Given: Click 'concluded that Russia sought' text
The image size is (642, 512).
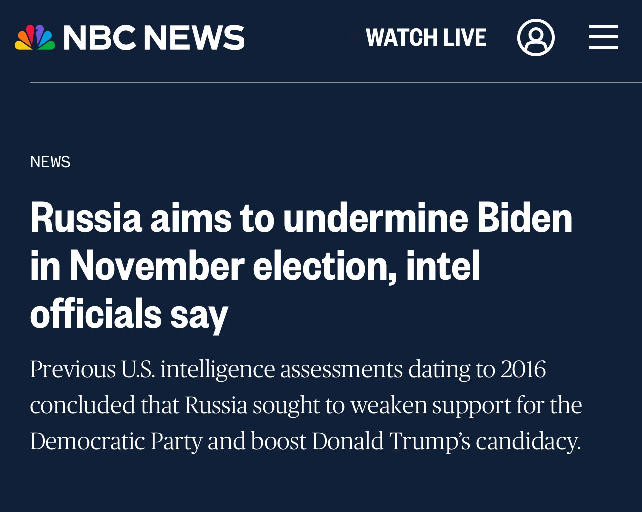Looking at the screenshot, I should pyautogui.click(x=165, y=405).
